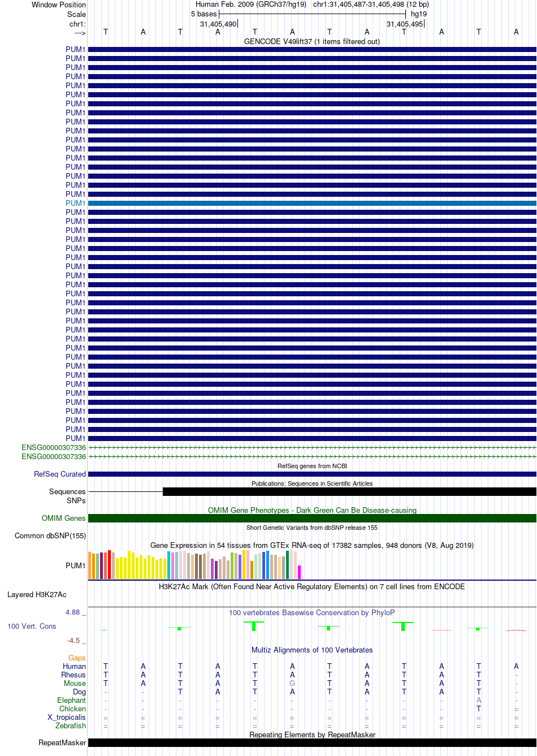Select the Scale track label

(76, 14)
